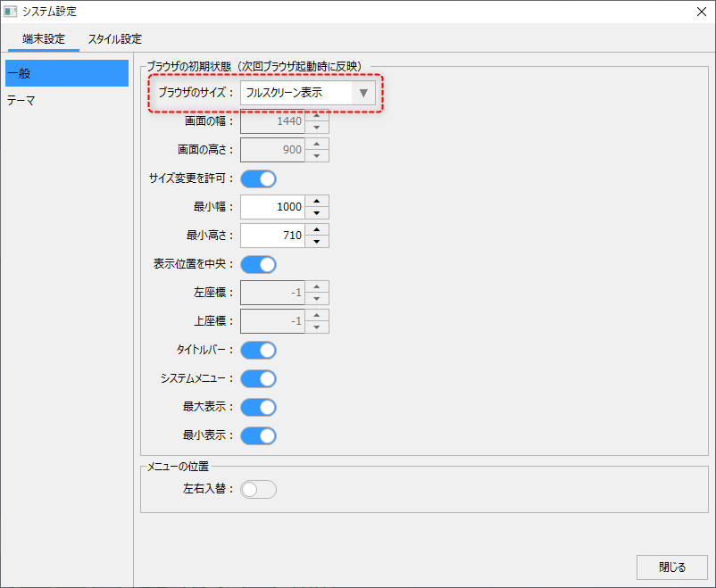The image size is (716, 588).
Task: Open ブラウザのサイズ dropdown arrow
Action: [x=363, y=93]
